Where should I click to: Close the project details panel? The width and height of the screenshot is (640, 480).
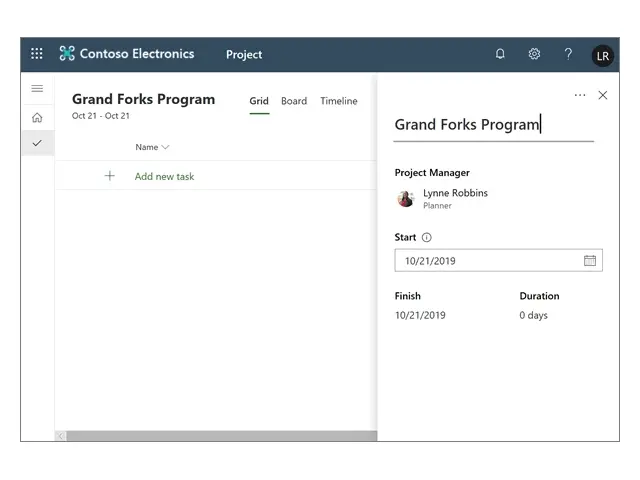pyautogui.click(x=602, y=95)
